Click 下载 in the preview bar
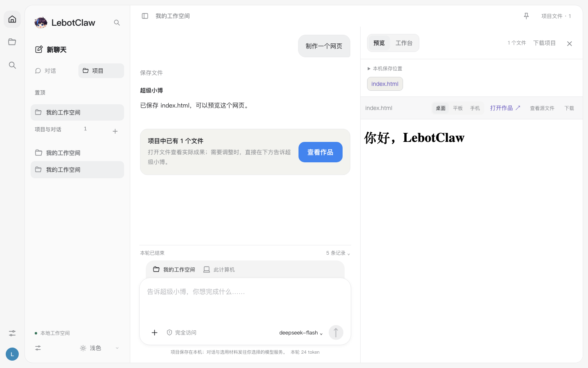The height and width of the screenshot is (368, 588). pos(569,108)
